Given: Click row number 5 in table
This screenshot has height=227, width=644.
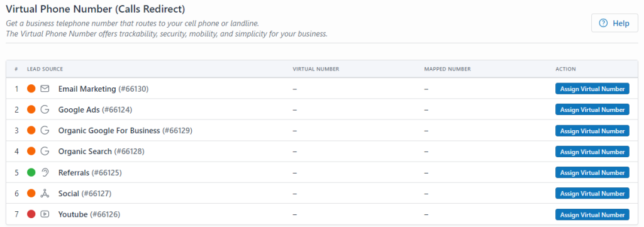Looking at the screenshot, I should click(x=17, y=172).
